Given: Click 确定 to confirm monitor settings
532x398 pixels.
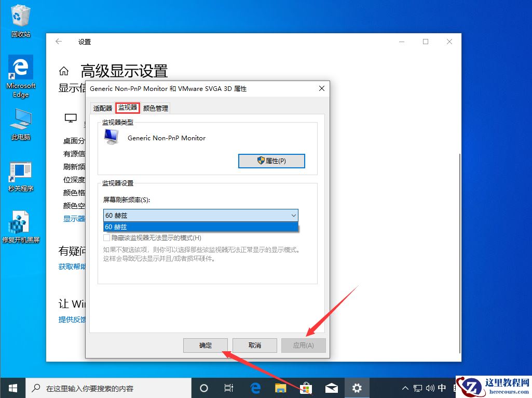Looking at the screenshot, I should point(206,345).
